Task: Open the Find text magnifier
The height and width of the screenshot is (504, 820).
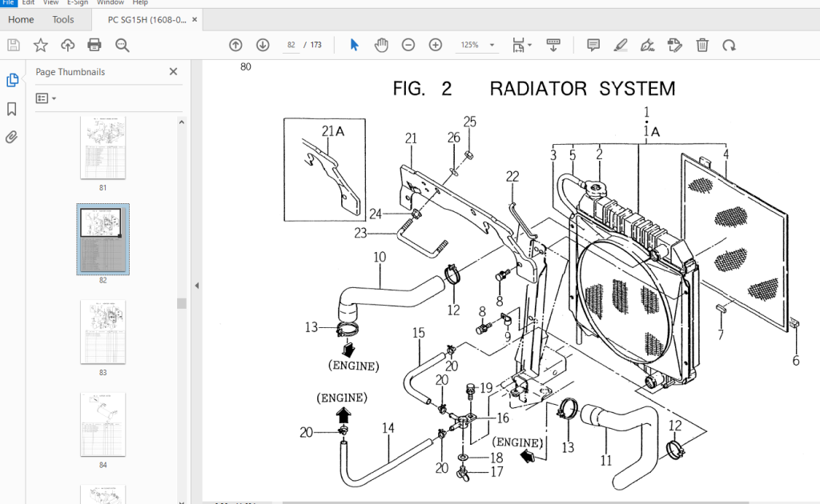Action: (x=123, y=45)
